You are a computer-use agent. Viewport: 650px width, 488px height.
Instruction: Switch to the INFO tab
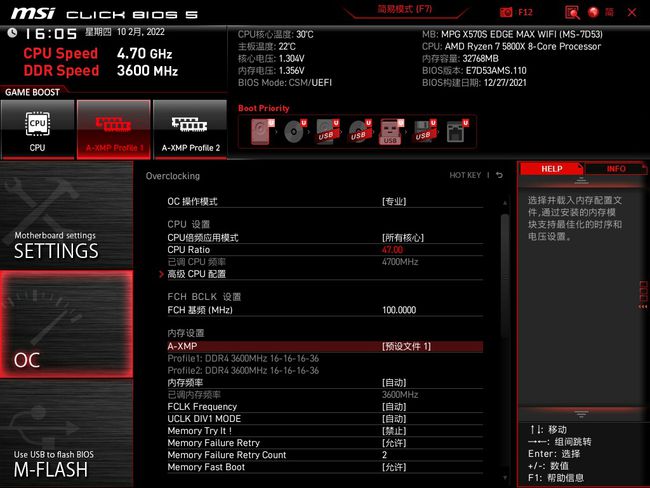[x=616, y=169]
